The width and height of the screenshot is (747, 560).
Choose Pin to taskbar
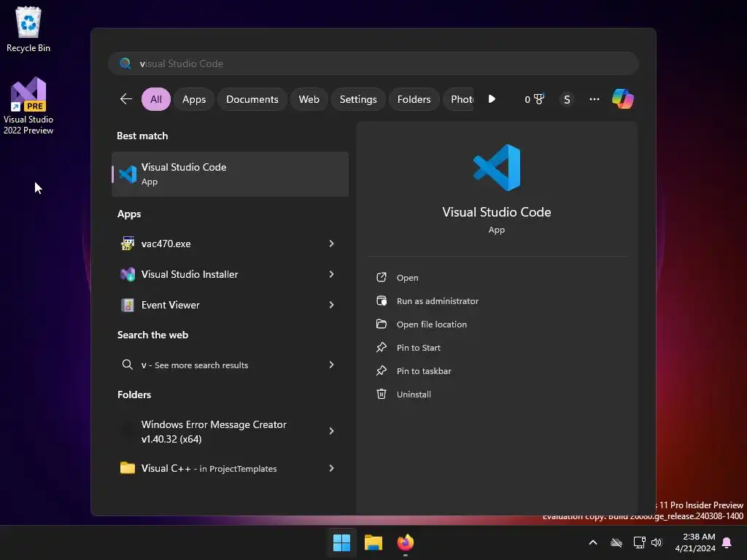496,371
